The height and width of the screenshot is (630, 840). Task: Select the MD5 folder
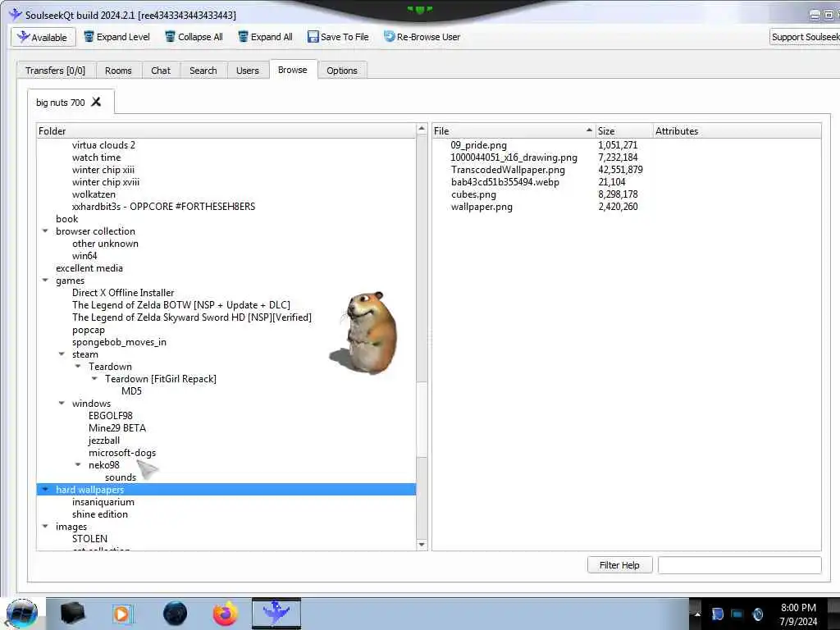click(x=131, y=391)
